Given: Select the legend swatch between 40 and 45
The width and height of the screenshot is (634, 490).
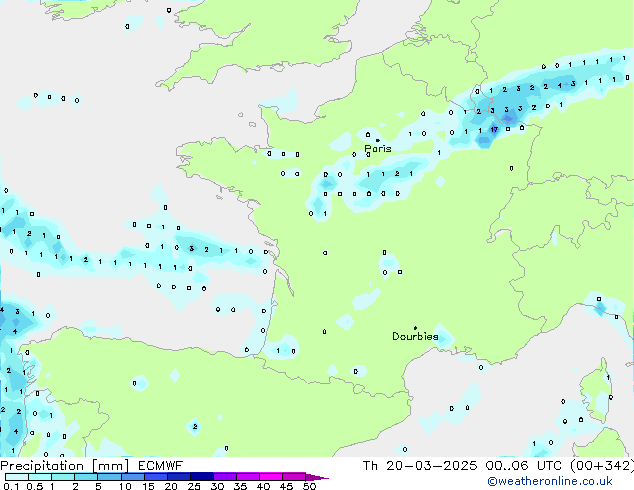Looking at the screenshot, I should [x=271, y=477].
